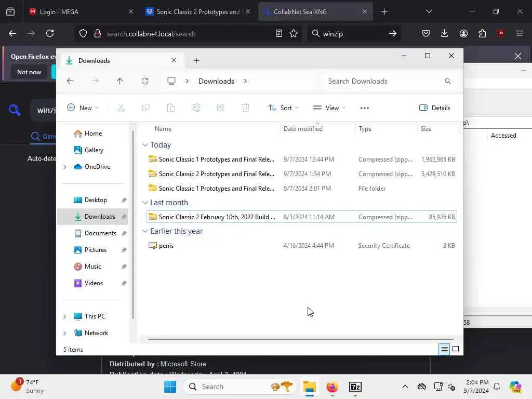Open the View dropdown
This screenshot has height=399, width=532.
[329, 108]
